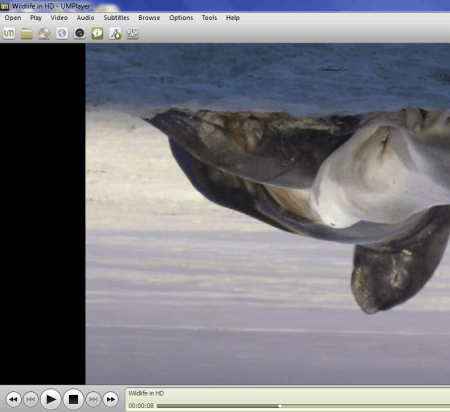Open the Play menu
Image resolution: width=450 pixels, height=412 pixels.
[x=36, y=18]
